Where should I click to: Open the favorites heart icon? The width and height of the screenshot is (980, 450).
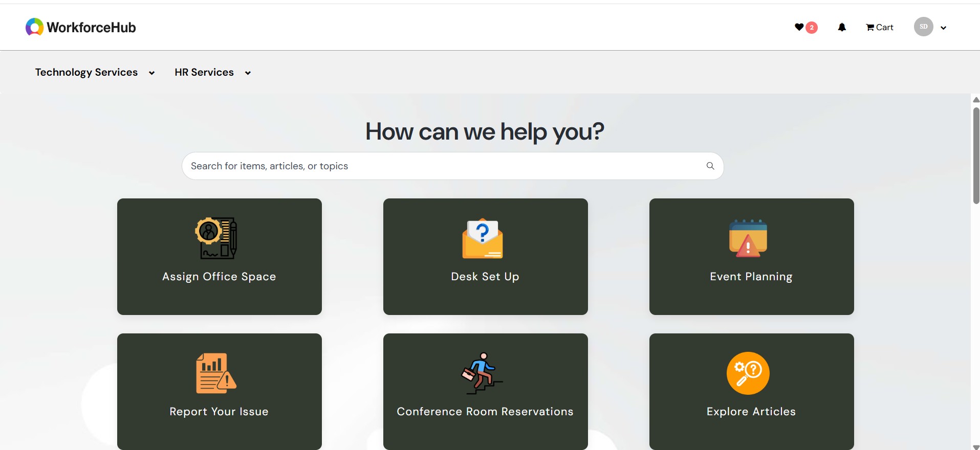coord(799,27)
